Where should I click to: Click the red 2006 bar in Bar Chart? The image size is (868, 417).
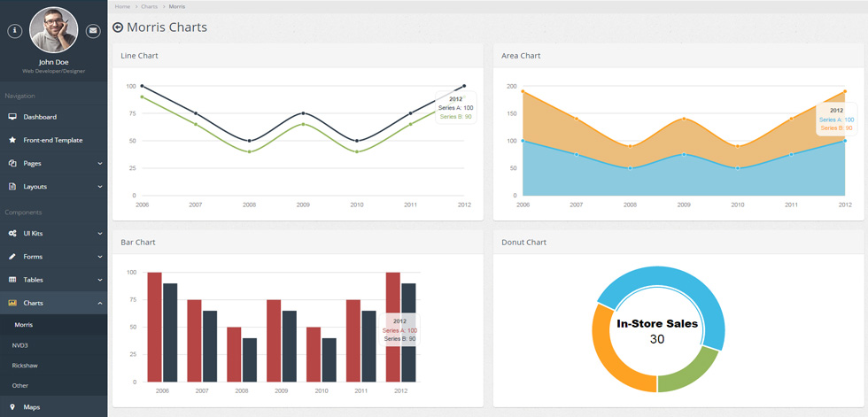[154, 327]
